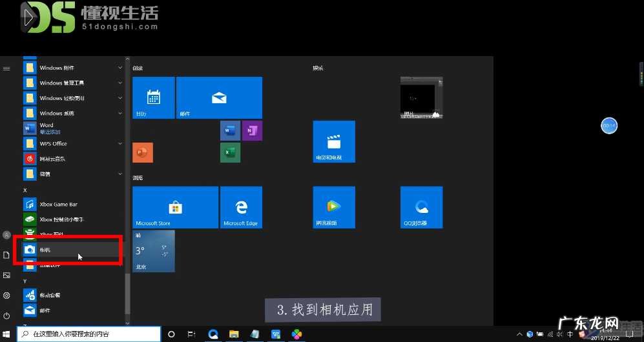Launch the PowerPoint tile

click(142, 152)
